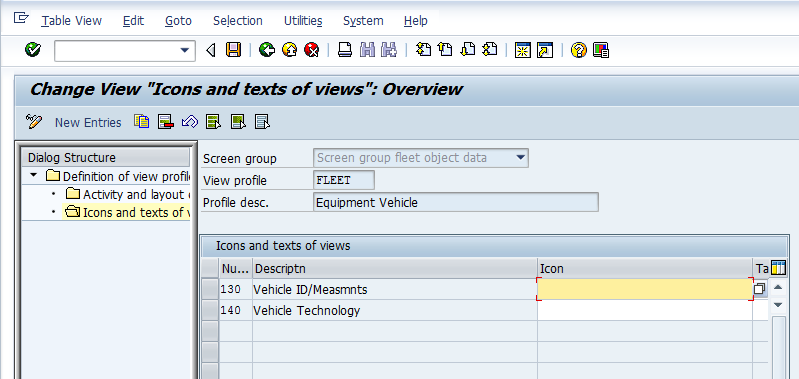
Task: Click the Print icon
Action: point(345,50)
